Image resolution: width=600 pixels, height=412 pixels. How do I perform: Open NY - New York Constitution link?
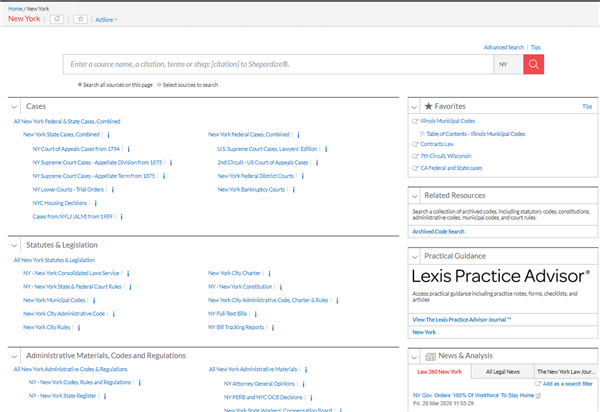(x=240, y=287)
